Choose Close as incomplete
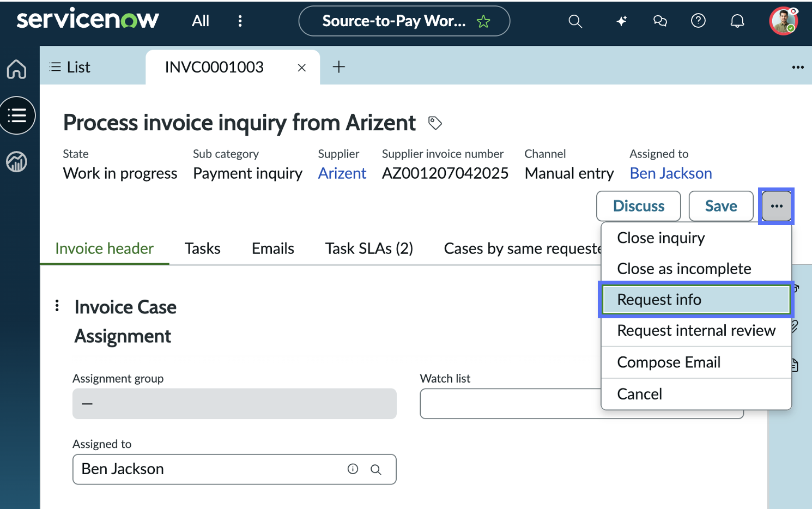Image resolution: width=812 pixels, height=509 pixels. pyautogui.click(x=696, y=269)
